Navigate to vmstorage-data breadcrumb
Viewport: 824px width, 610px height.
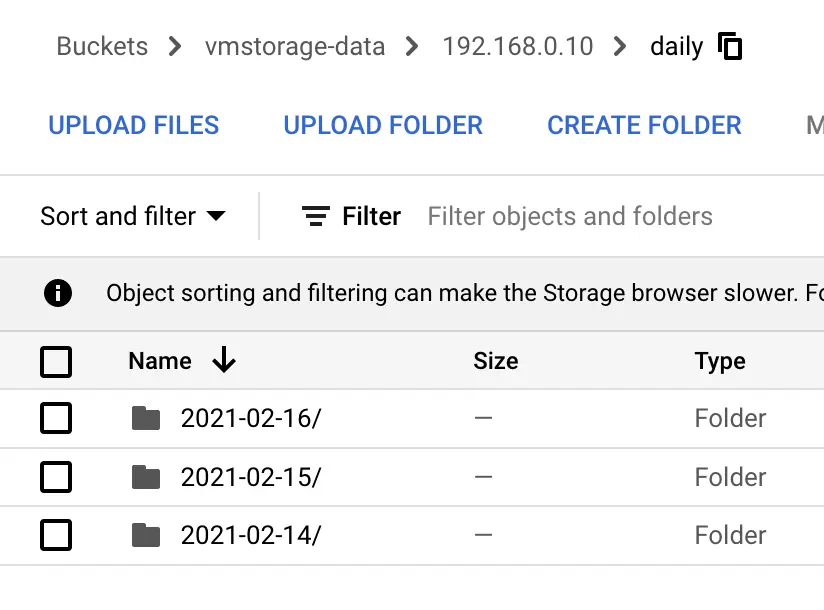click(x=294, y=46)
